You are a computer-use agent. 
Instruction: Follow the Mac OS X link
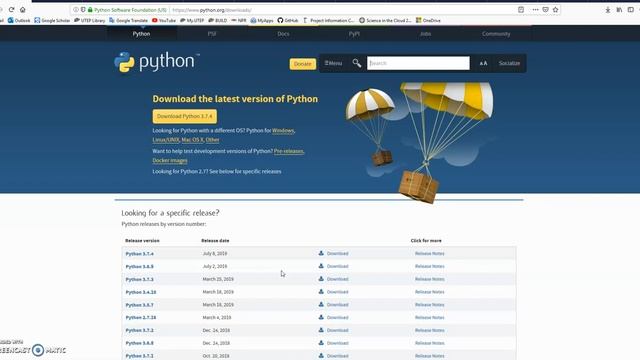[192, 140]
